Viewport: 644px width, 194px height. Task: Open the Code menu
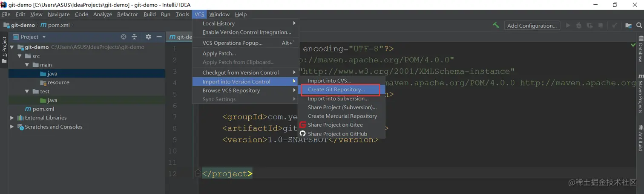pyautogui.click(x=81, y=14)
